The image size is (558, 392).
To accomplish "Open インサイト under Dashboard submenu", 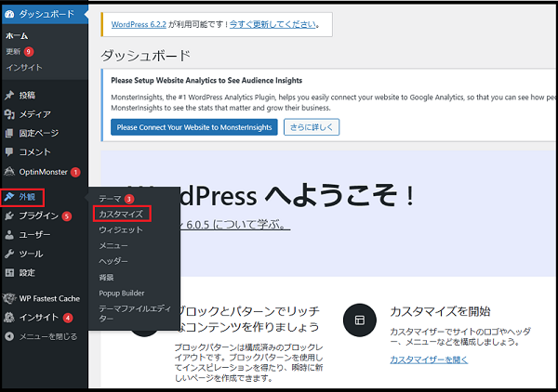I will pos(24,68).
